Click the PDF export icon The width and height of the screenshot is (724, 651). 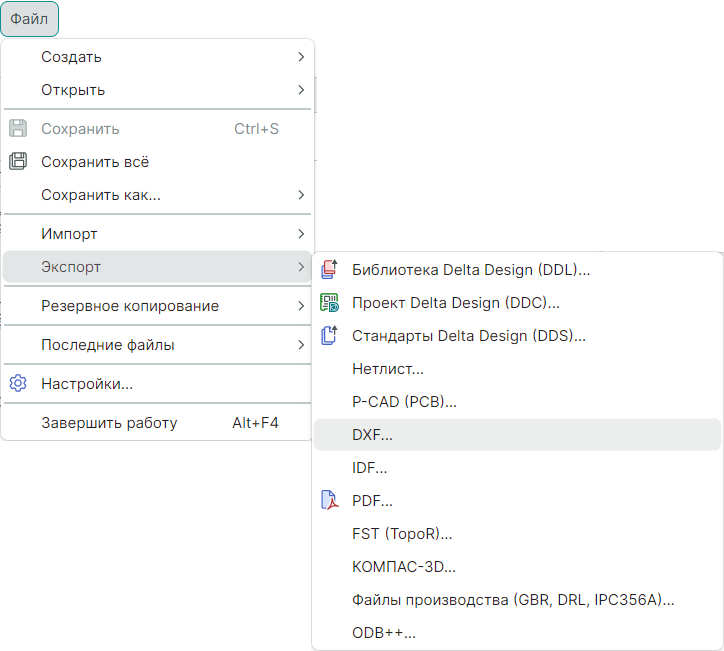point(329,500)
